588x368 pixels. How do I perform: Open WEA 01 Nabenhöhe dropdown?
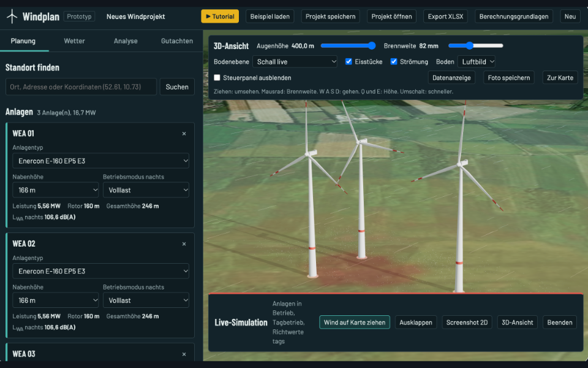point(56,190)
